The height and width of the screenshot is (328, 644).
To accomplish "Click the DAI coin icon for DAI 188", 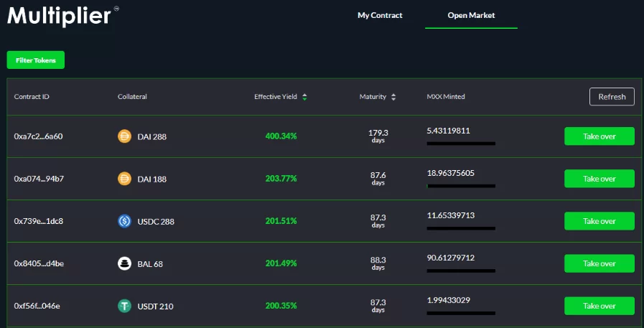I will 124,179.
